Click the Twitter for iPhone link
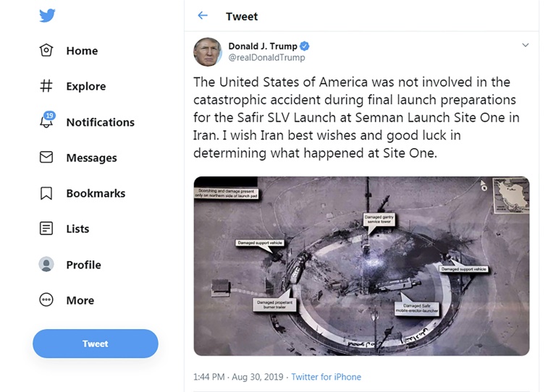The width and height of the screenshot is (556, 392). pos(326,377)
